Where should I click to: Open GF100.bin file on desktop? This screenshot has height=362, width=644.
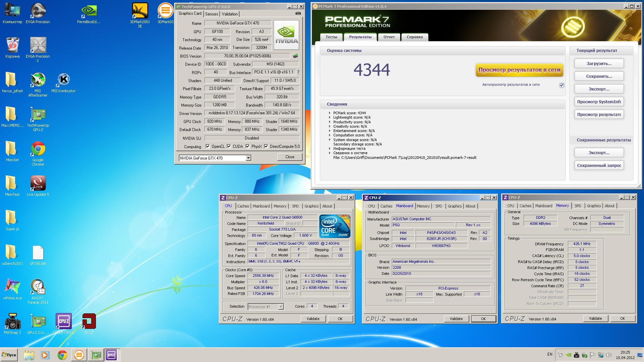coord(38,255)
